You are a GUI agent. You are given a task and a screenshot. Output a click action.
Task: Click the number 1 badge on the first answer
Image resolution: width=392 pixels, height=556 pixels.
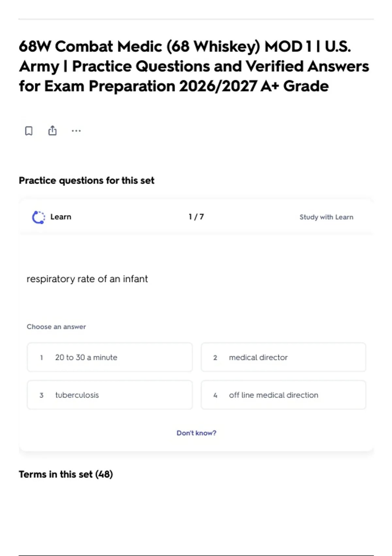pyautogui.click(x=41, y=357)
